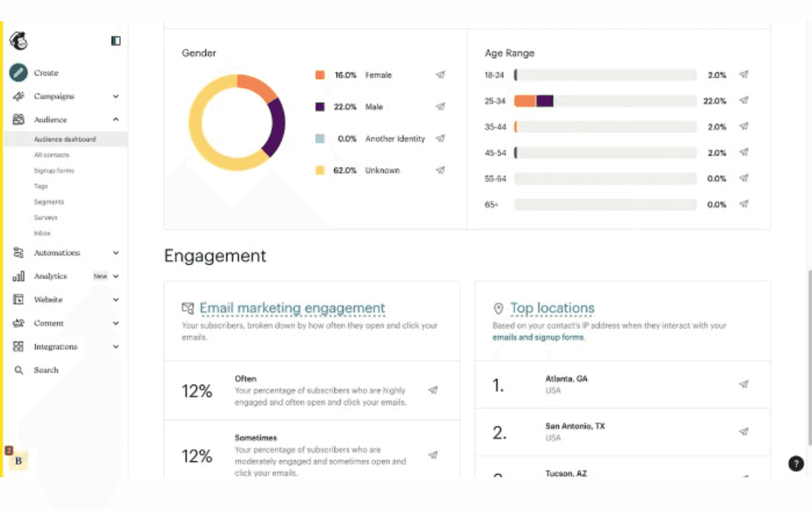Select the Create pencil icon
Image resolution: width=812 pixels, height=510 pixels.
(x=18, y=73)
